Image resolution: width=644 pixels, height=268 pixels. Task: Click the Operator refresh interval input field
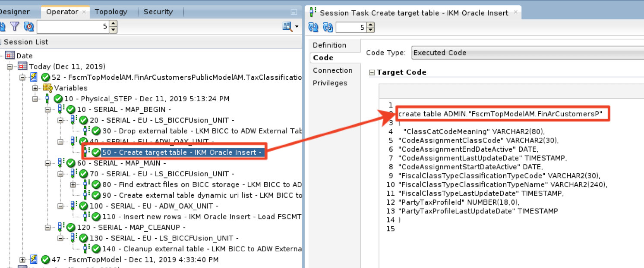(x=73, y=27)
